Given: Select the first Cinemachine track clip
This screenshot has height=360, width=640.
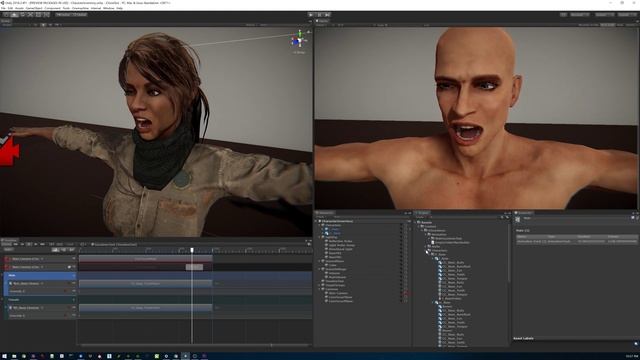Looking at the screenshot, I should coord(146,258).
